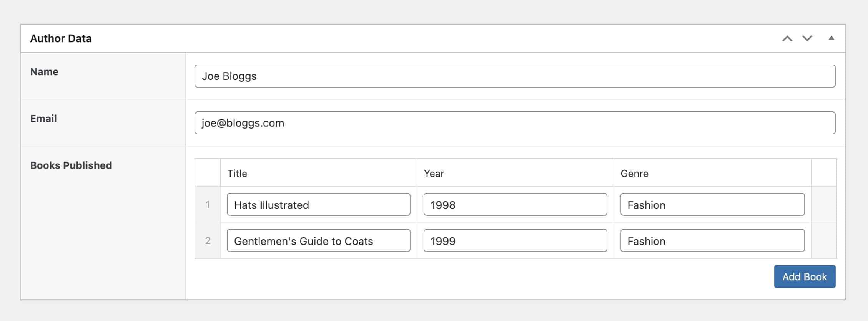Click the second row Fashion genre field

[712, 241]
